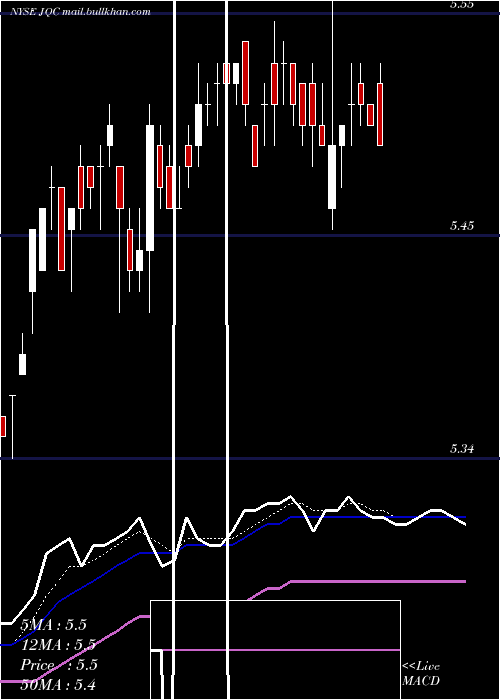This screenshot has height=700, width=500.
Task: Click the 12MA : 5.5 legend entry
Action: pyautogui.click(x=58, y=645)
